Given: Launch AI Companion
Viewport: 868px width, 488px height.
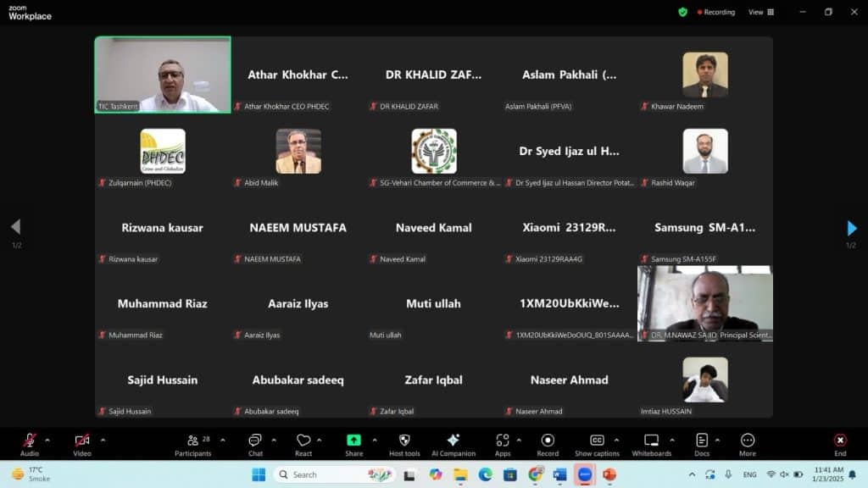Looking at the screenshot, I should pos(453,441).
